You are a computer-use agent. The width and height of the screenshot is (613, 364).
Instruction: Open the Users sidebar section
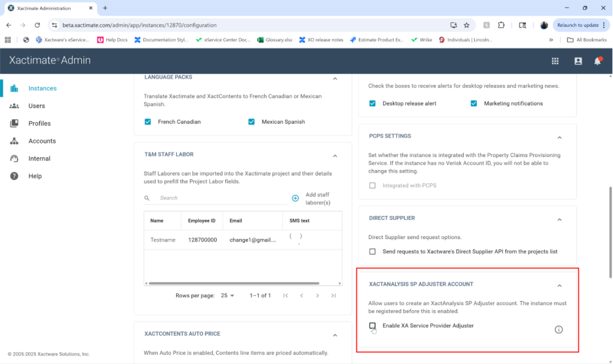[37, 106]
